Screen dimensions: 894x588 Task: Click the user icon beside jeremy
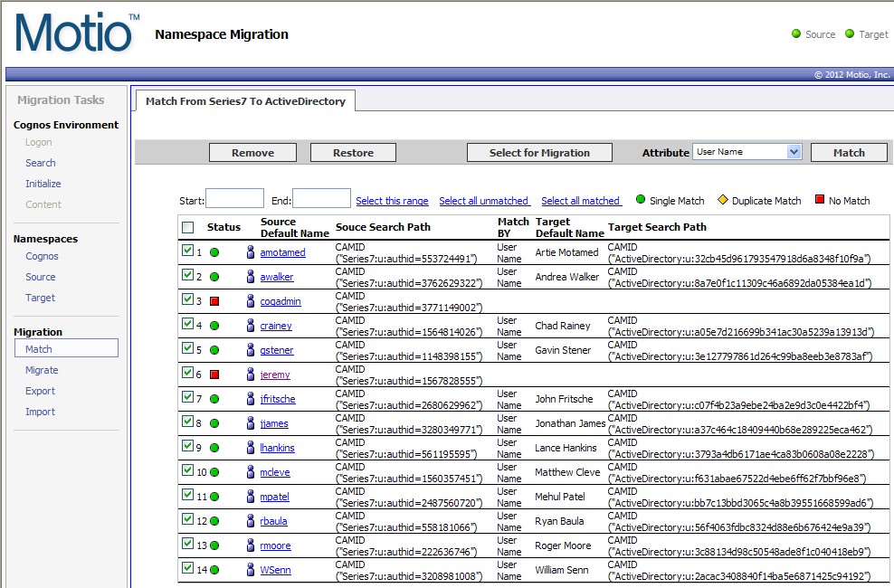[251, 375]
